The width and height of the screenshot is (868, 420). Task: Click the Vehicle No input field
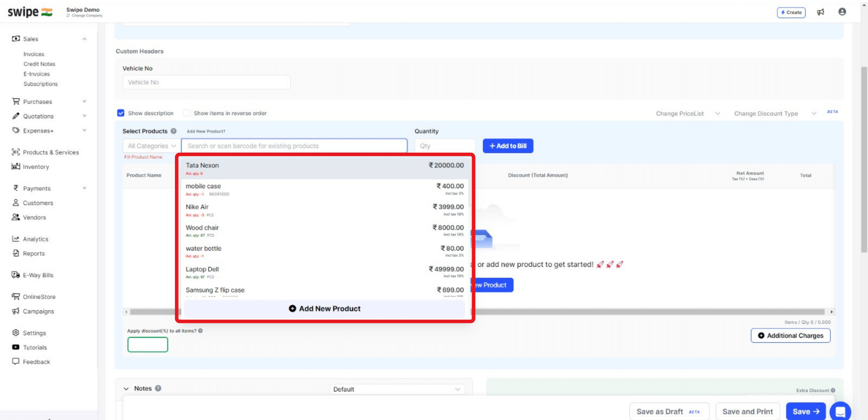[x=206, y=82]
